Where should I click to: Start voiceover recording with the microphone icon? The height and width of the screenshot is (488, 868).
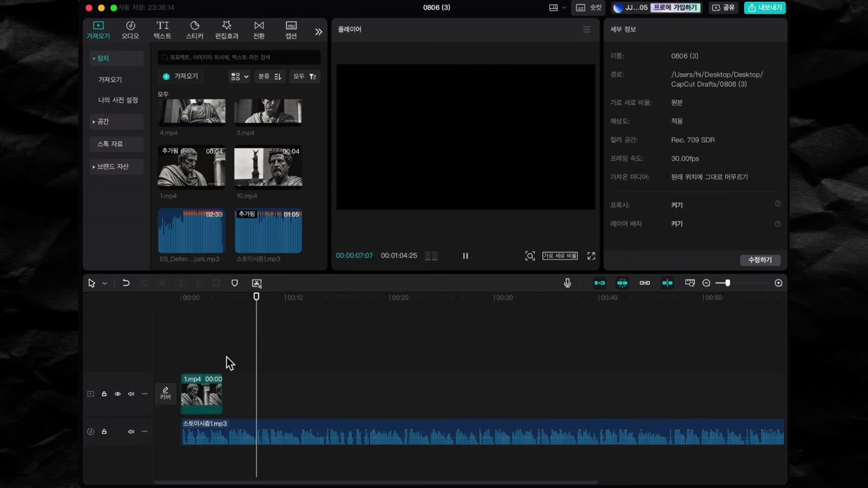click(x=568, y=283)
